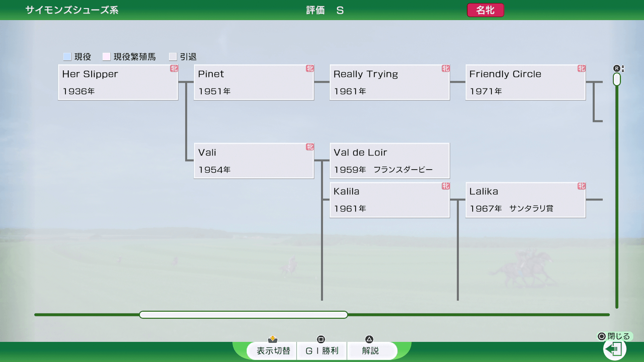Click the horizontal scrollbar thumb
Screen dimensions: 644x362
click(243, 315)
